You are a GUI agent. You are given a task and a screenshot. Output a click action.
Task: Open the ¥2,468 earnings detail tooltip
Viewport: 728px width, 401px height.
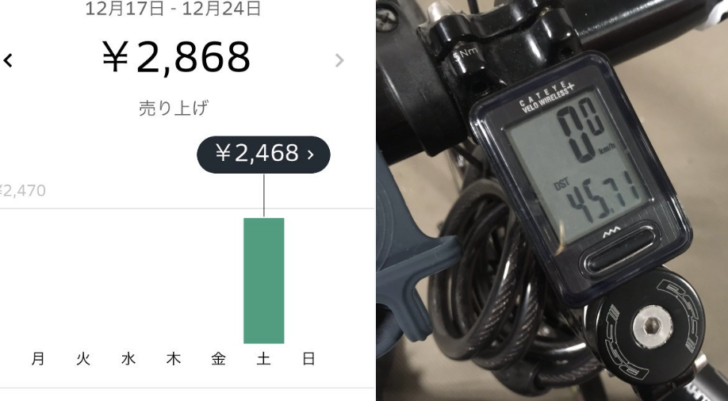coord(263,155)
